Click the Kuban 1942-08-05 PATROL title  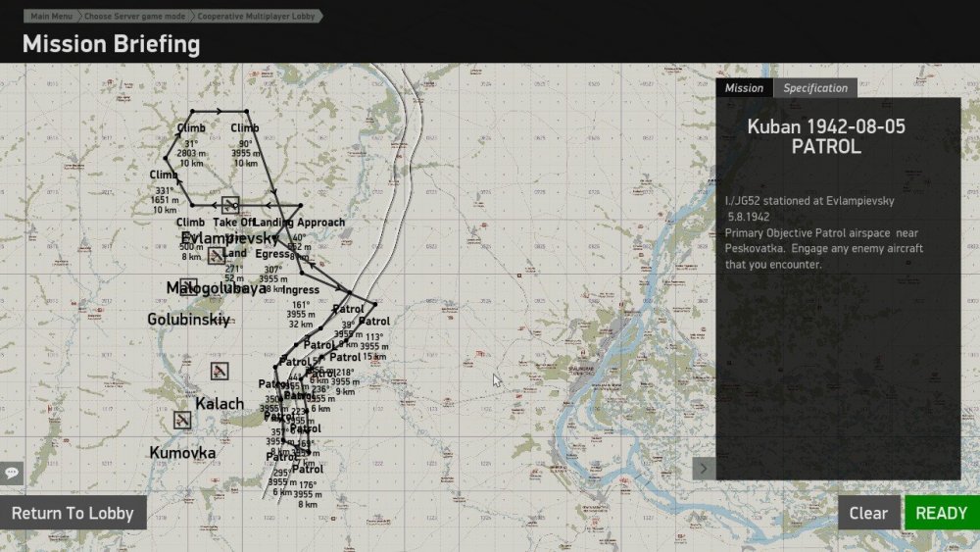coord(826,136)
